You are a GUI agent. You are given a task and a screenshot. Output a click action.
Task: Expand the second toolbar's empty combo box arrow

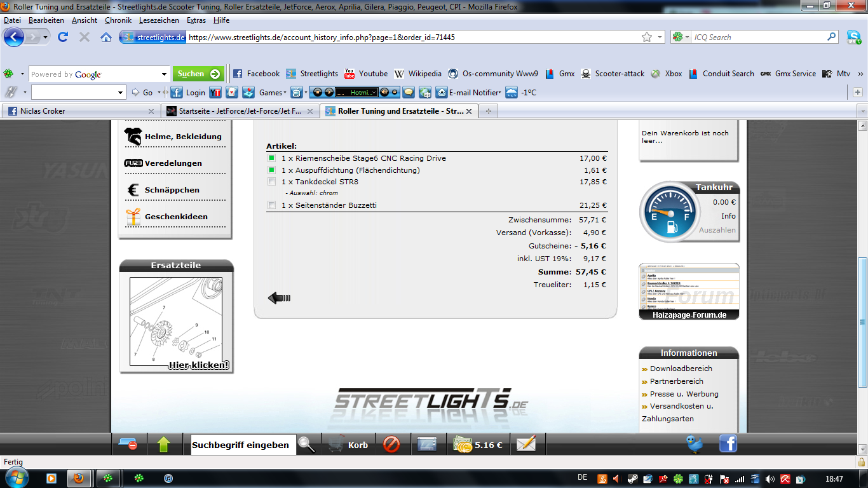[x=121, y=93]
